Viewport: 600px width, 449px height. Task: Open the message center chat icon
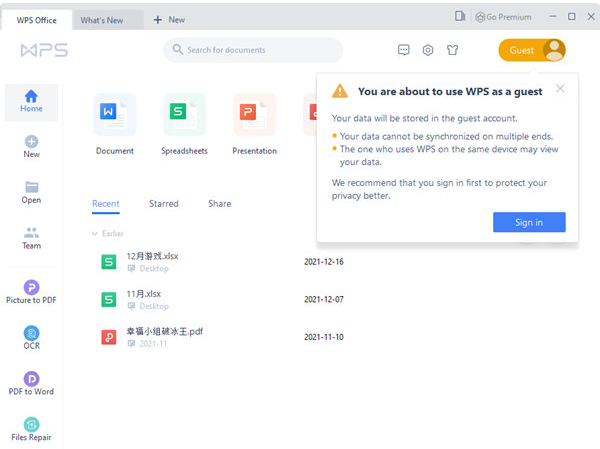tap(404, 50)
